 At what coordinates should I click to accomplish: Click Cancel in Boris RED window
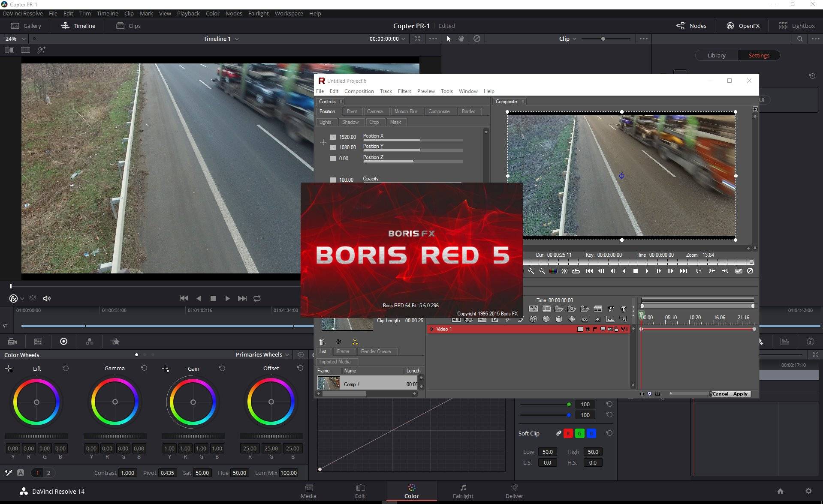click(x=721, y=394)
